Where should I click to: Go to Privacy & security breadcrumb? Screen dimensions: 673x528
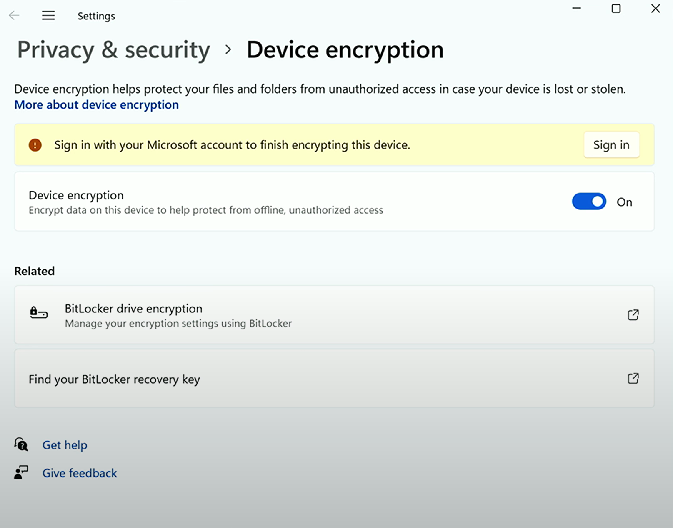114,50
